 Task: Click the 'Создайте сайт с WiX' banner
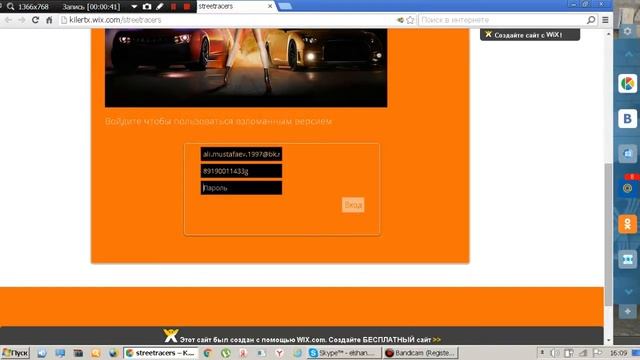530,35
